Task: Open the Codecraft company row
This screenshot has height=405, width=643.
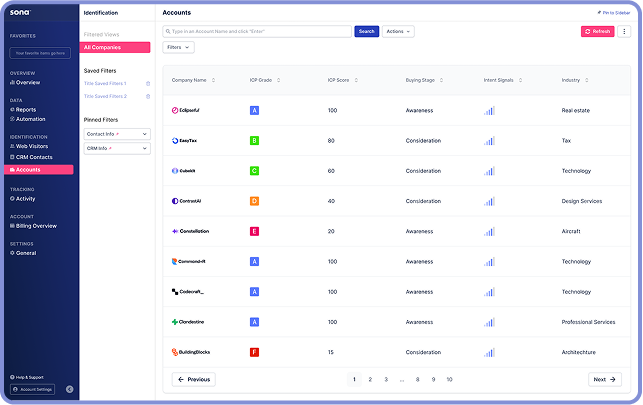Action: pyautogui.click(x=397, y=292)
